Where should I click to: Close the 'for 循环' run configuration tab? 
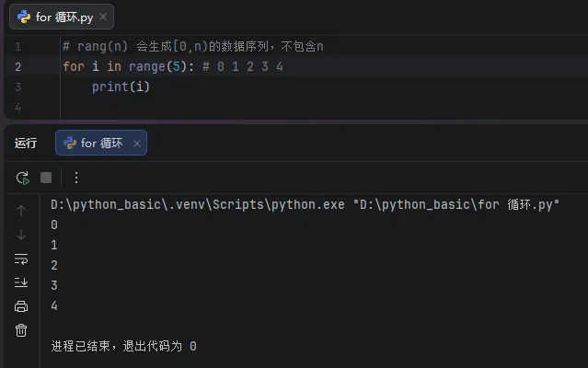(x=137, y=143)
